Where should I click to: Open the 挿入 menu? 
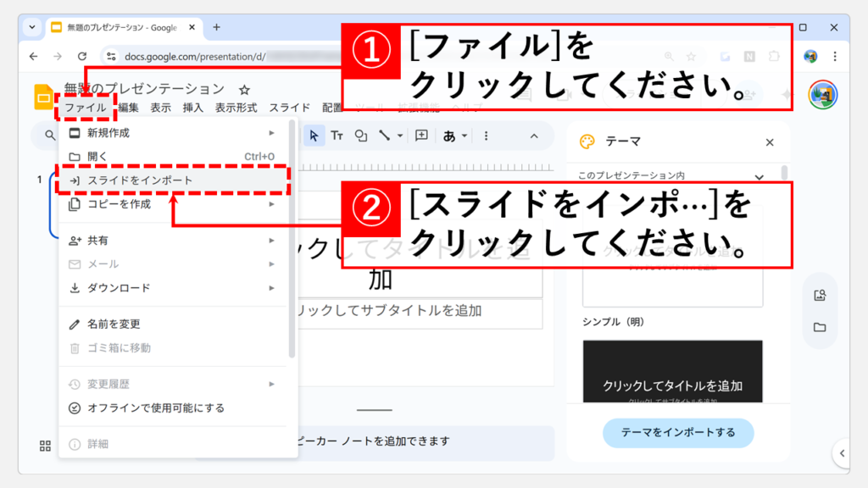193,108
